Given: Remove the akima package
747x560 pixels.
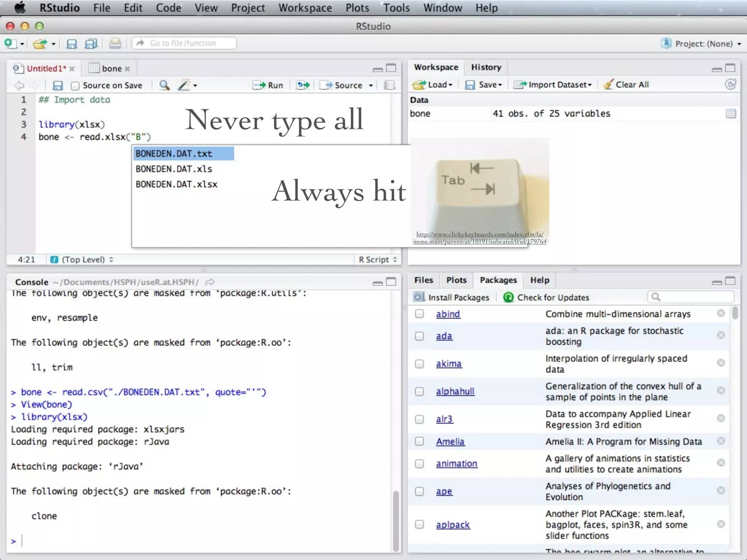Looking at the screenshot, I should pyautogui.click(x=721, y=363).
